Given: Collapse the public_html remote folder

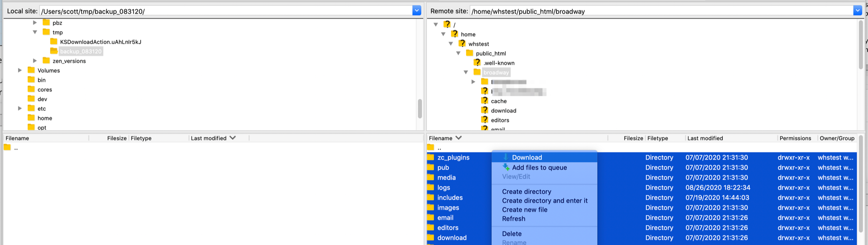Looking at the screenshot, I should 458,53.
